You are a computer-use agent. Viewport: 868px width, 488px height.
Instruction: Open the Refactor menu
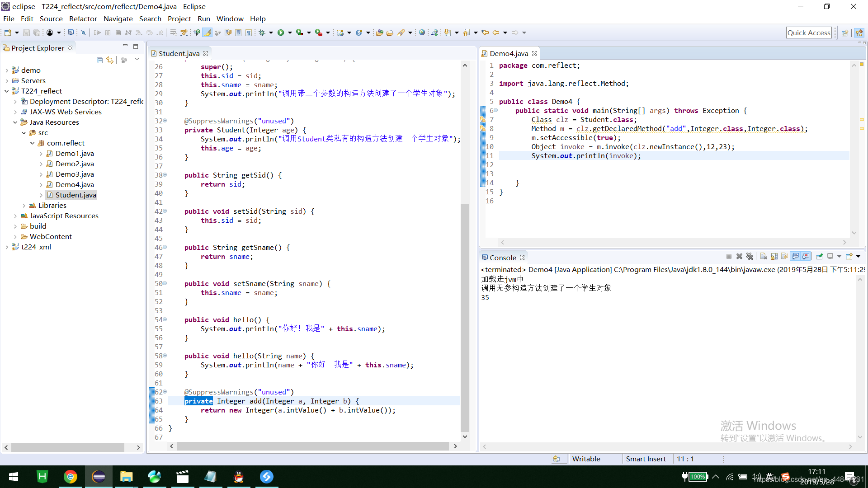pos(83,19)
